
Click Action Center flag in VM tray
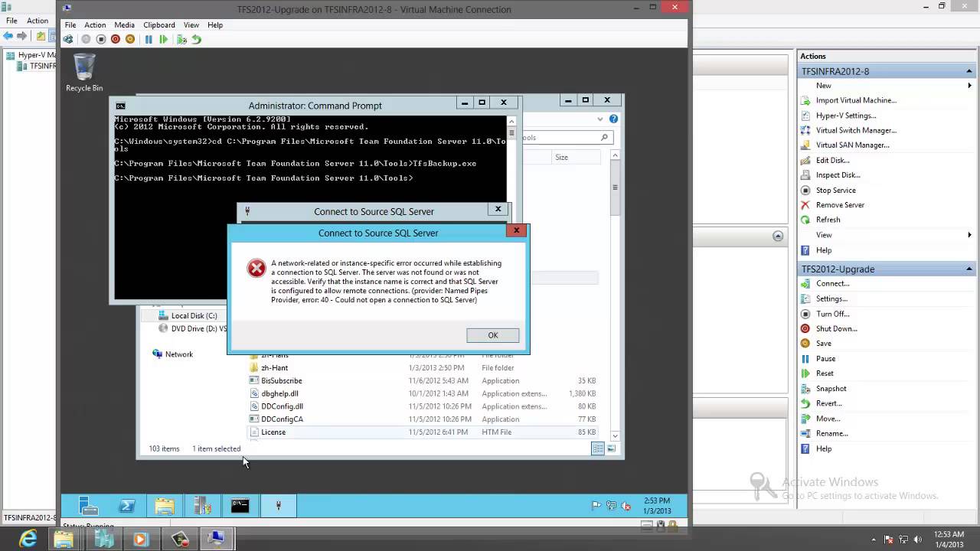[596, 505]
